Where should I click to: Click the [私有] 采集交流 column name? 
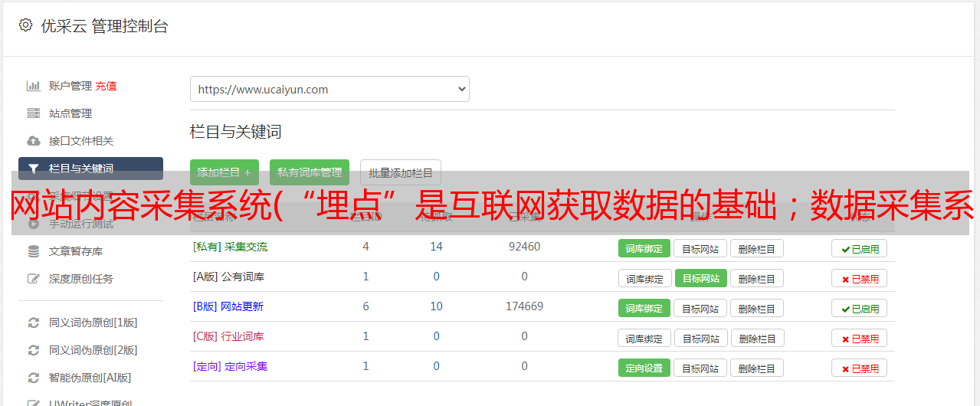[x=230, y=247]
